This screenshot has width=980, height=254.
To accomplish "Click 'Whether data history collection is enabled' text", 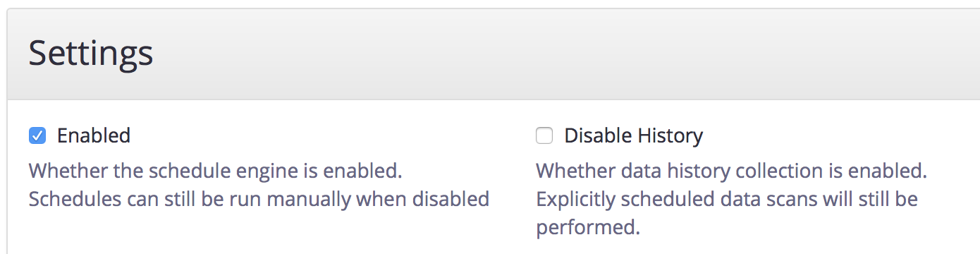I will (732, 171).
